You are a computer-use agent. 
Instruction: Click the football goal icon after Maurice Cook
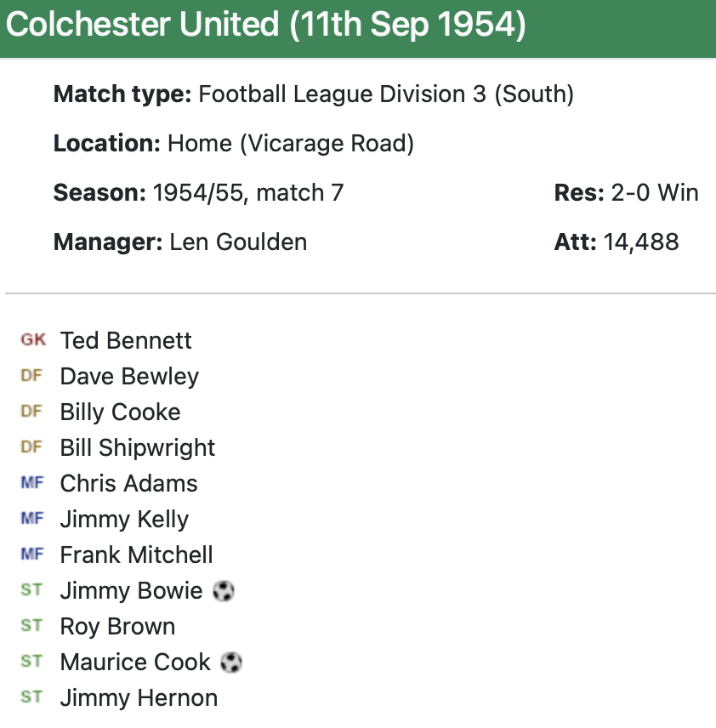(231, 662)
